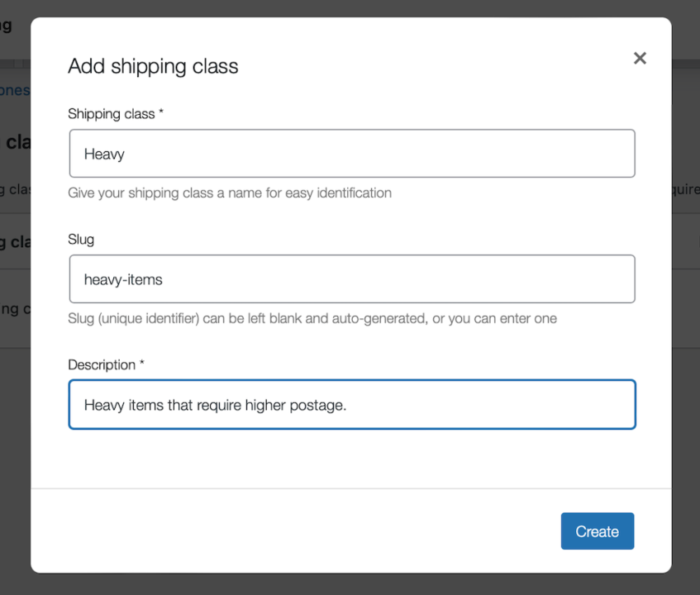
Task: Click inside the Shipping class name field
Action: pyautogui.click(x=351, y=153)
